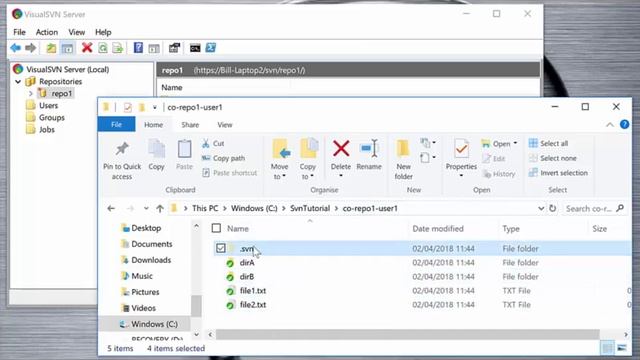Click Refresh icon in VisualSVN toolbar
This screenshot has height=360, width=640.
pyautogui.click(x=103, y=48)
